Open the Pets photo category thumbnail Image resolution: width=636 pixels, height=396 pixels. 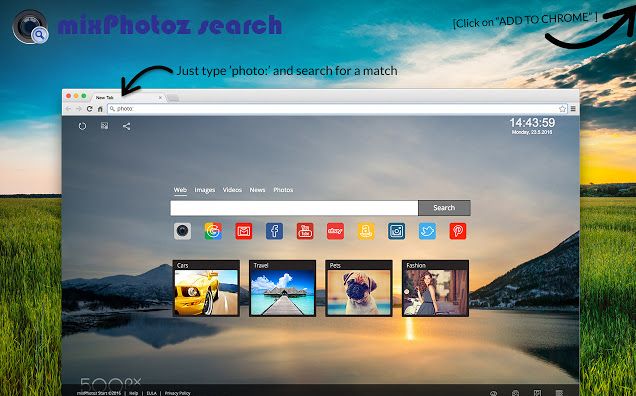click(359, 288)
